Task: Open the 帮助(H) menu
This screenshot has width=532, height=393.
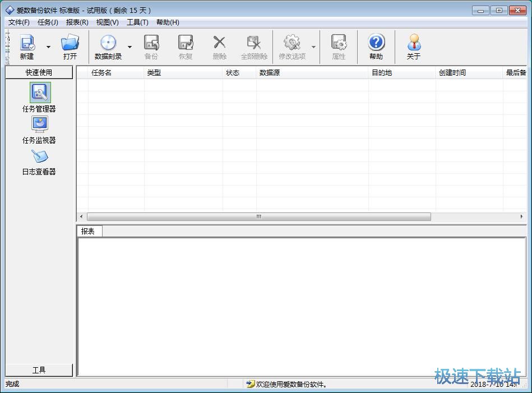Action: (168, 22)
